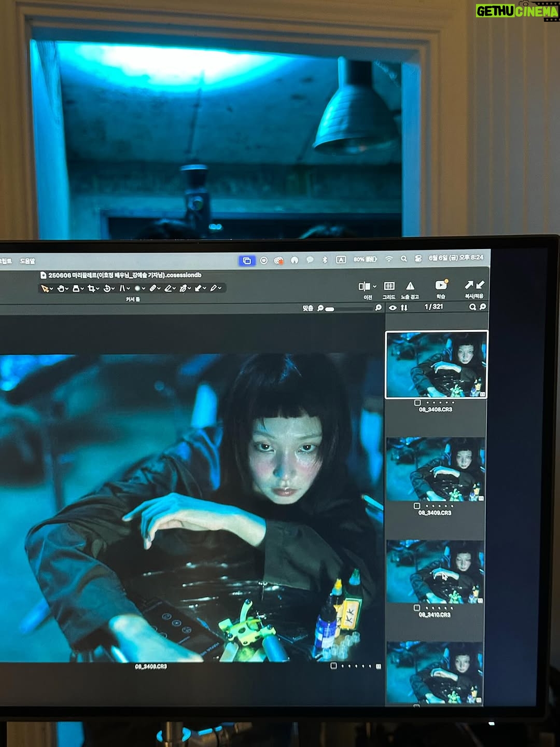Click the fit (맞춤) zoom label
Screen dimensions: 560x747
coord(307,308)
